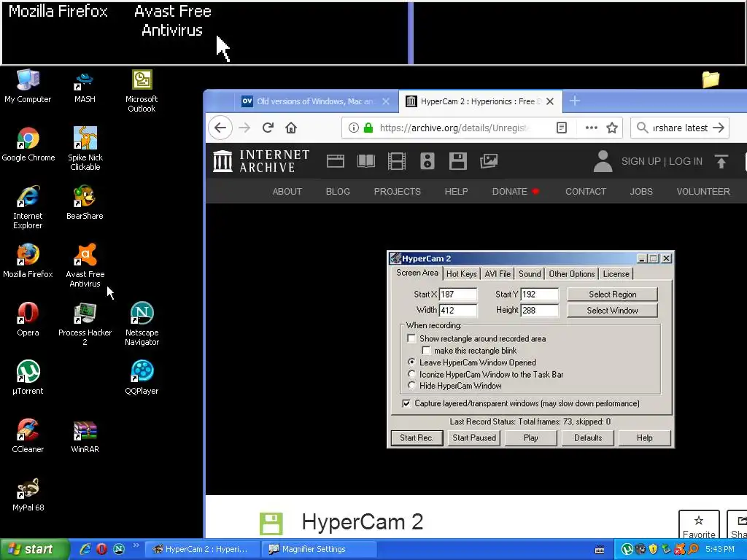Click the Start X field
The width and height of the screenshot is (747, 560).
point(458,295)
